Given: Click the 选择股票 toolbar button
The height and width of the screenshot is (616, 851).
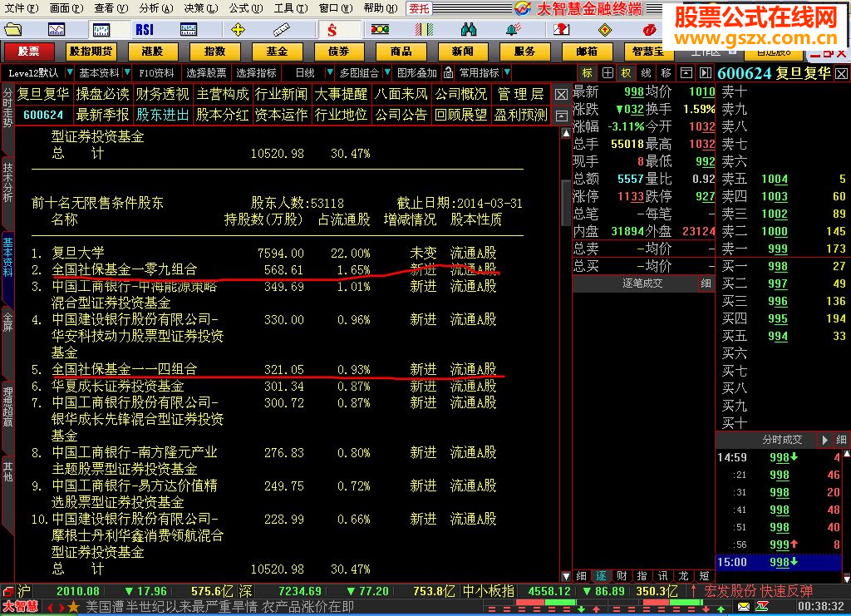Looking at the screenshot, I should 206,72.
